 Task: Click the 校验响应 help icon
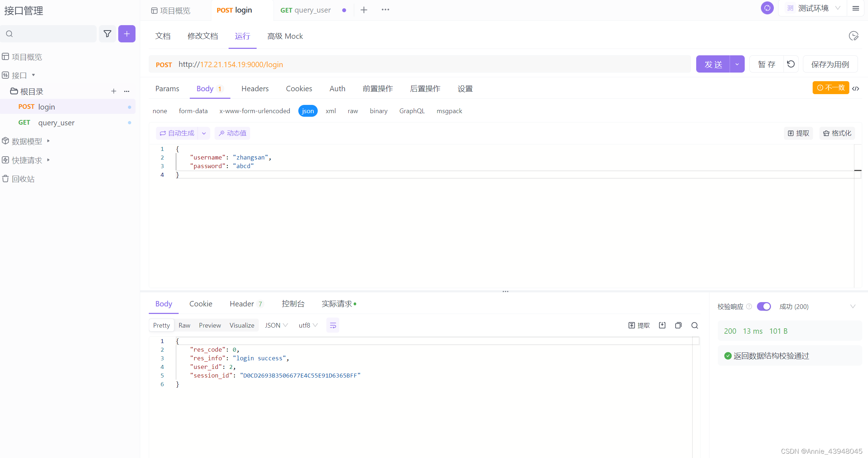pos(749,306)
